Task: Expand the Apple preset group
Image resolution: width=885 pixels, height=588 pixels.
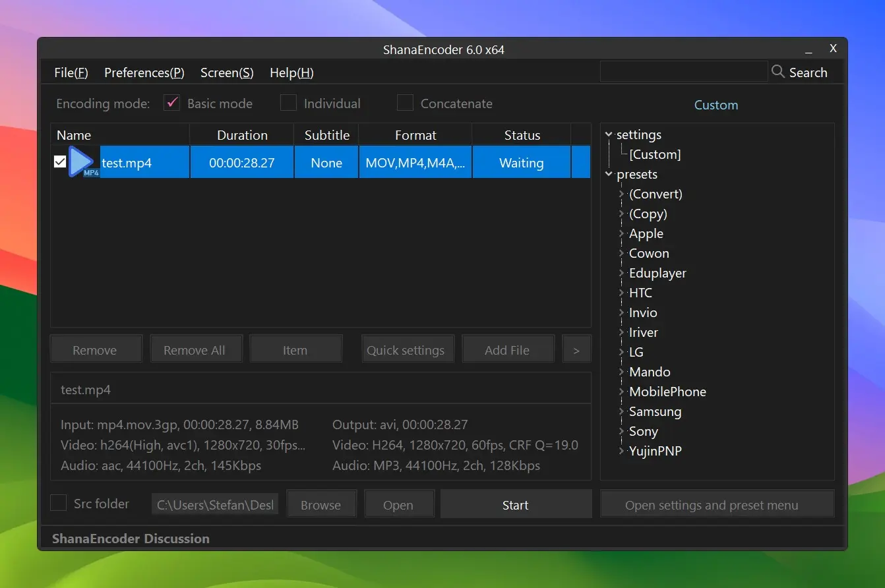Action: (621, 234)
